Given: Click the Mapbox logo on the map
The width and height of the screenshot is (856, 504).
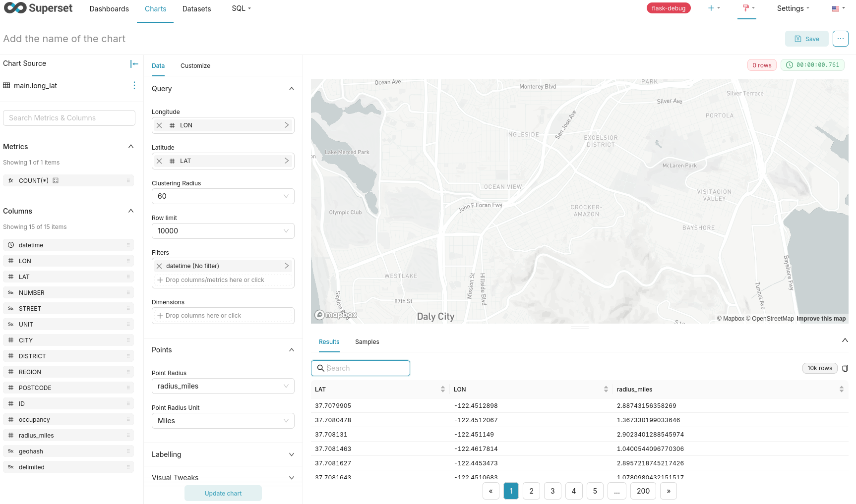Looking at the screenshot, I should [x=336, y=315].
